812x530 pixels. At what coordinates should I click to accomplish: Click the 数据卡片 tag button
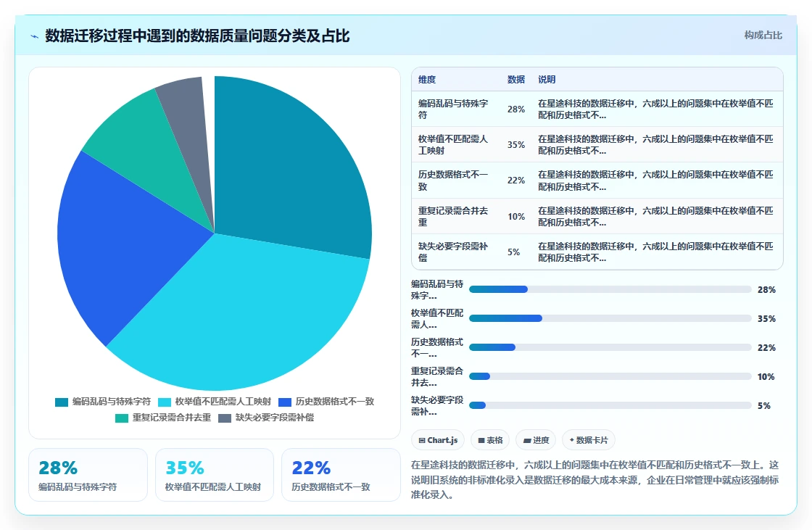589,440
